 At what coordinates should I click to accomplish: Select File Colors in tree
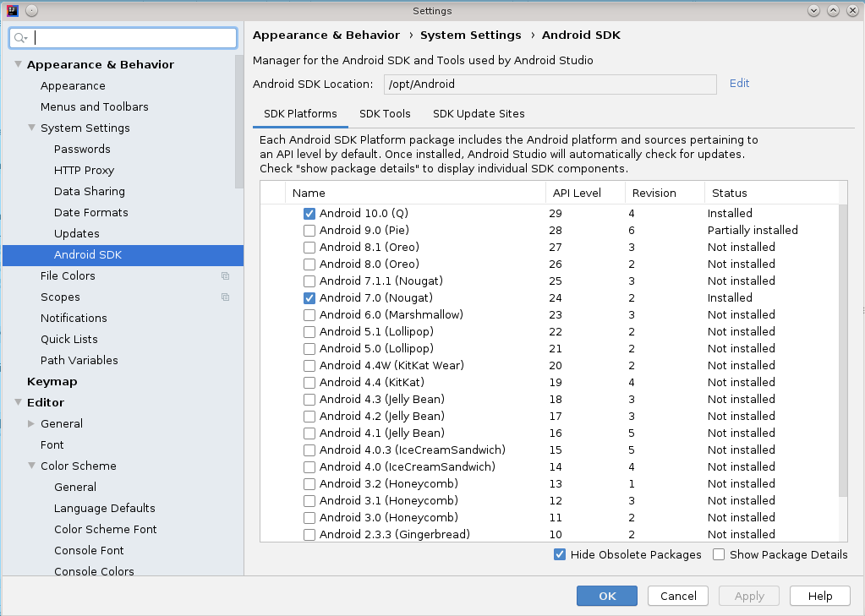pos(68,275)
